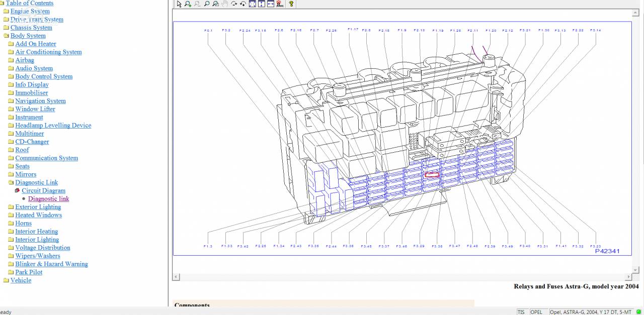644x315 pixels.
Task: Click the Vehicle folder icon
Action: pyautogui.click(x=6, y=280)
